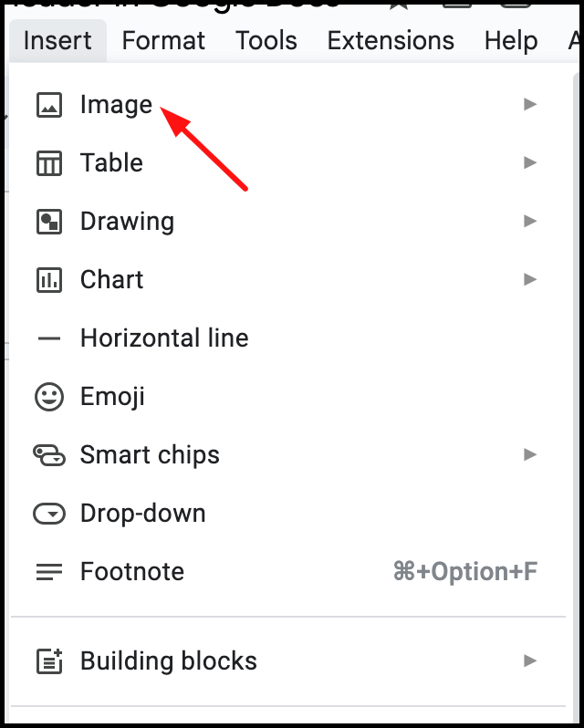The width and height of the screenshot is (584, 728).
Task: Click the Drop-down pill icon
Action: pyautogui.click(x=48, y=514)
